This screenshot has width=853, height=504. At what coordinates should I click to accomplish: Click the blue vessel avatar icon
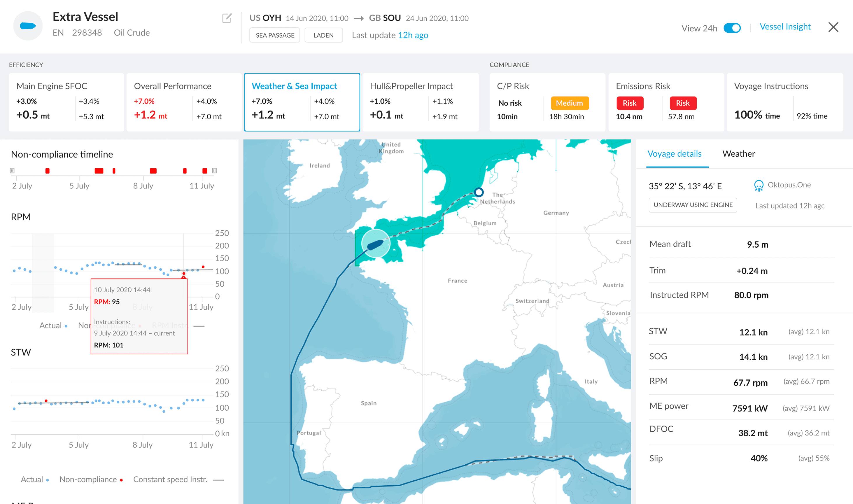click(28, 26)
